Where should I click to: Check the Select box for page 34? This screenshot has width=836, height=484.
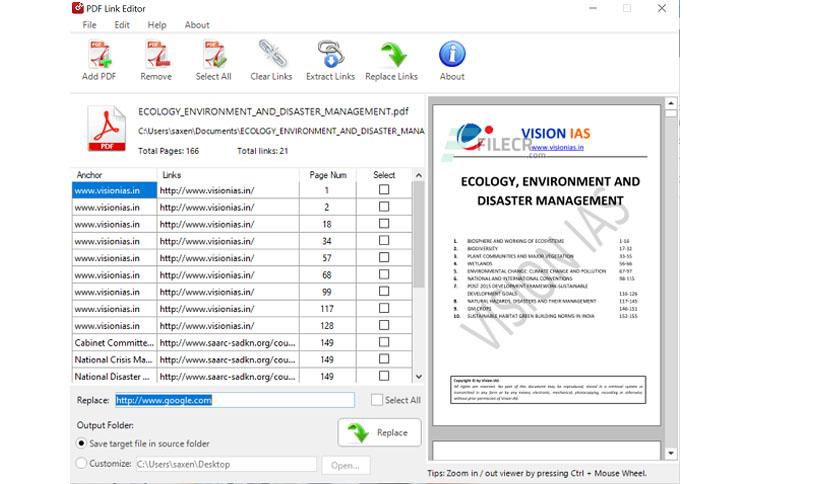coord(384,240)
